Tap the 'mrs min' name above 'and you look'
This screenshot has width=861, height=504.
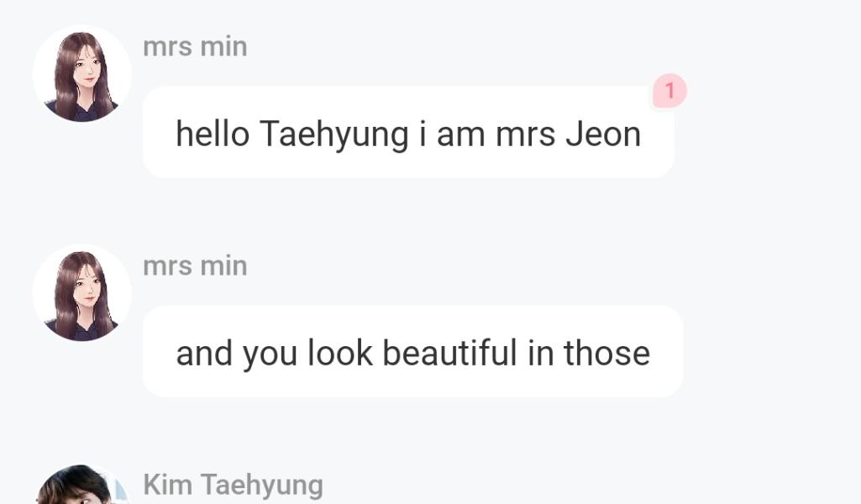(x=195, y=266)
